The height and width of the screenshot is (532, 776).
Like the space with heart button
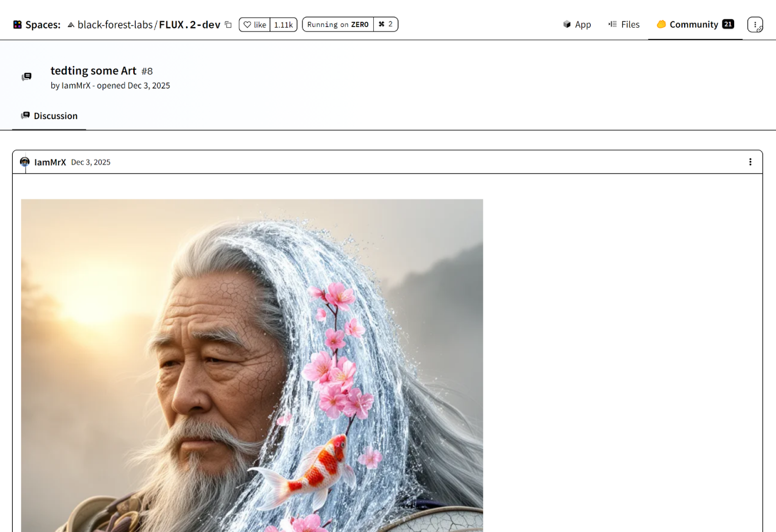coord(255,25)
